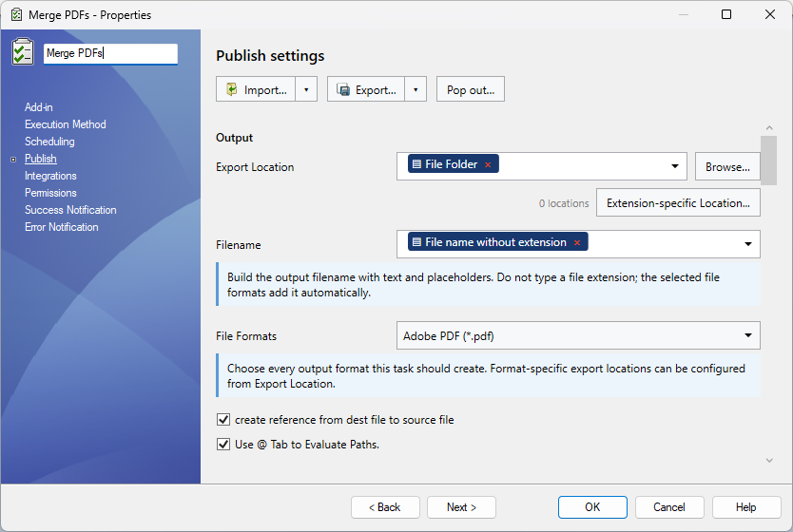The image size is (793, 532).
Task: Click Browse... for export location
Action: click(x=727, y=166)
